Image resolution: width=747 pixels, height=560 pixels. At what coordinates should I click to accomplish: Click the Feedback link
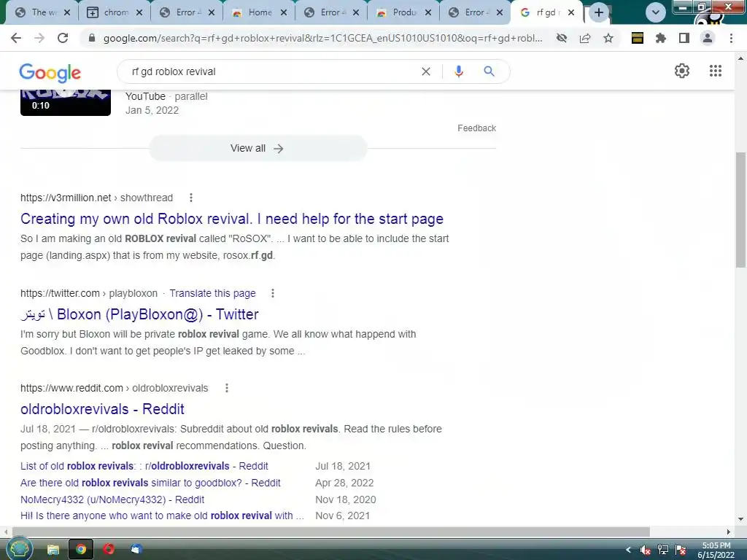(476, 128)
